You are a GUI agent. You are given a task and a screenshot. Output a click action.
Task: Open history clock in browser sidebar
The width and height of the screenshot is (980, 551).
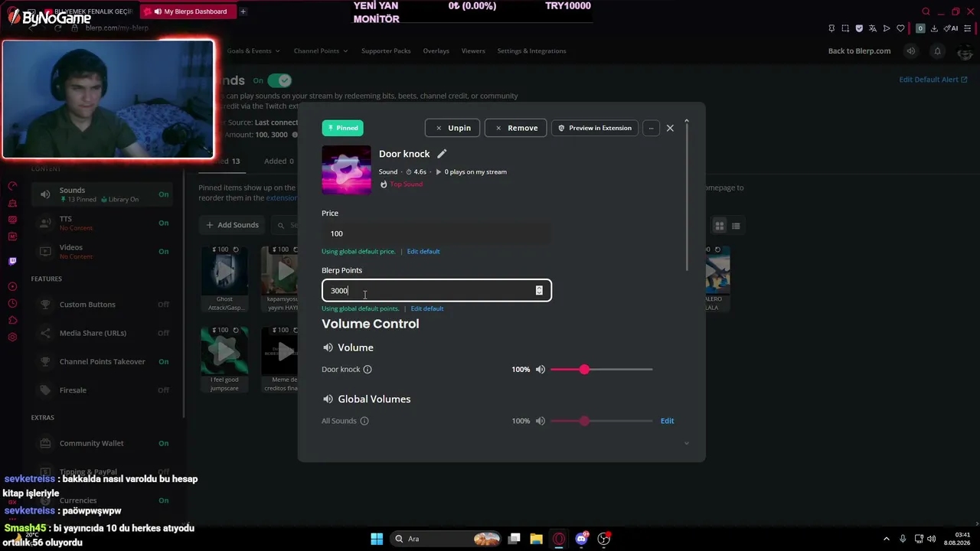coord(12,304)
